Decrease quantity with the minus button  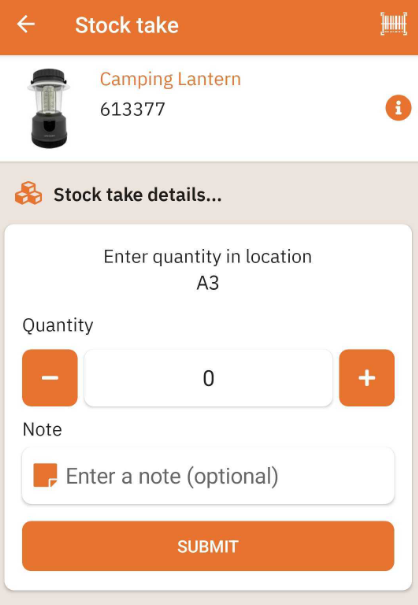50,378
